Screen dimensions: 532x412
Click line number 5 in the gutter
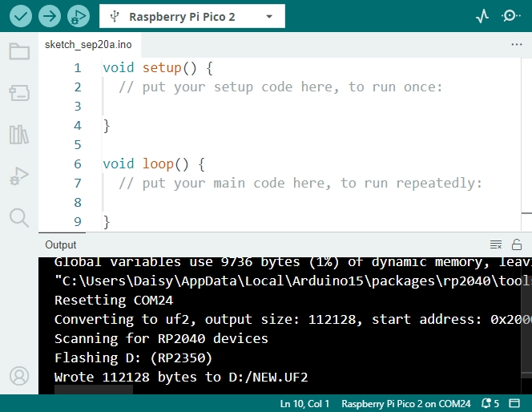pyautogui.click(x=78, y=145)
